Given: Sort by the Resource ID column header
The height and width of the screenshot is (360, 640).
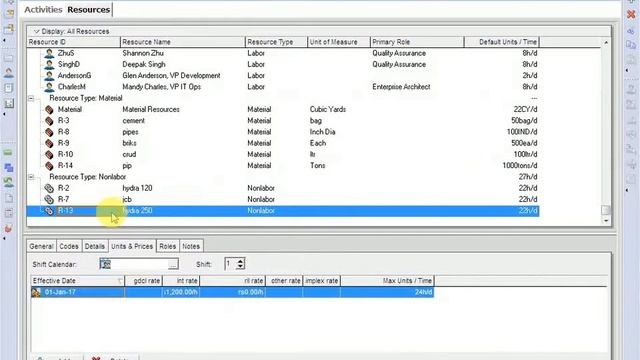Looking at the screenshot, I should pyautogui.click(x=73, y=42).
